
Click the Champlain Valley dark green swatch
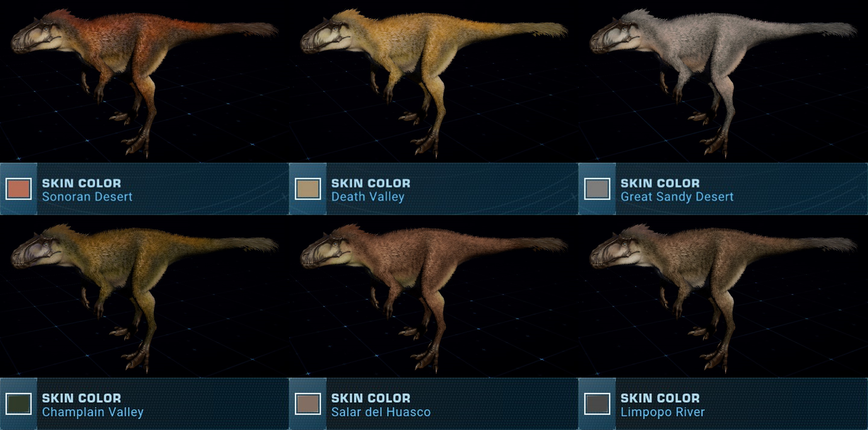[19, 404]
